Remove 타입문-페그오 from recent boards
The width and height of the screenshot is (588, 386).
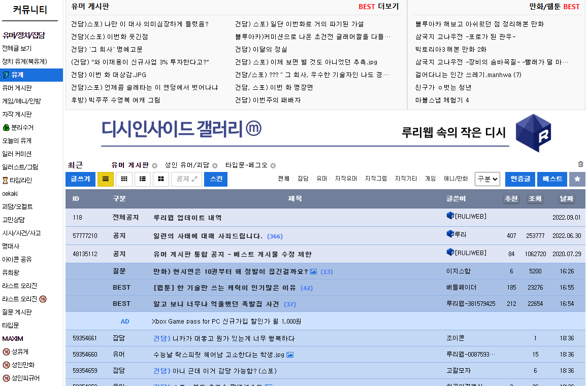(x=273, y=165)
